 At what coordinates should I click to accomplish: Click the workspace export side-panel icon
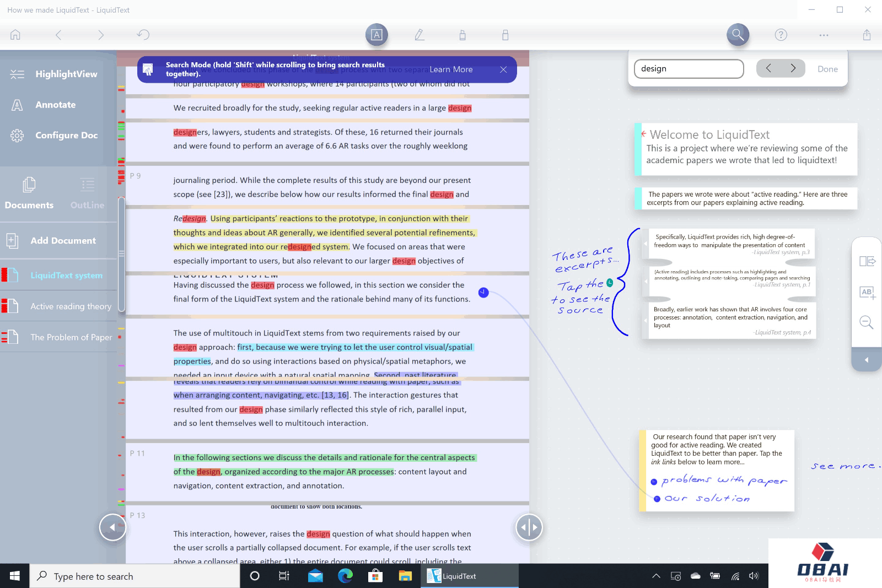pos(867,261)
